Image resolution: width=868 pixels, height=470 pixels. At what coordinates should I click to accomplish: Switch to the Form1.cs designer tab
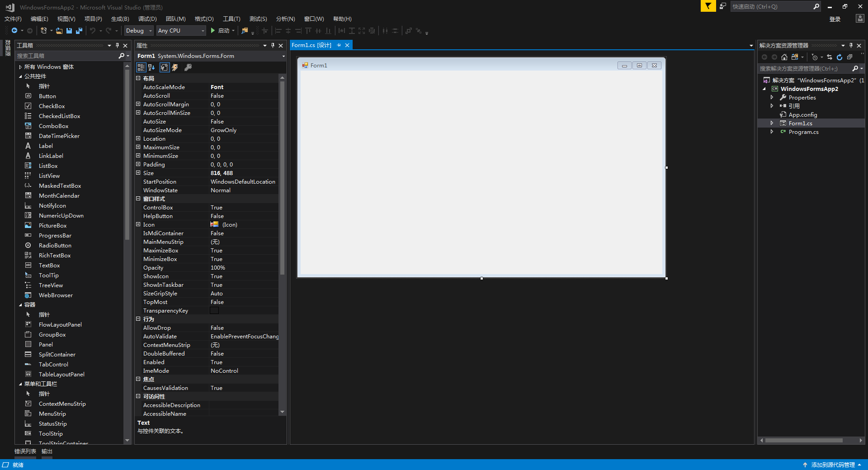311,45
